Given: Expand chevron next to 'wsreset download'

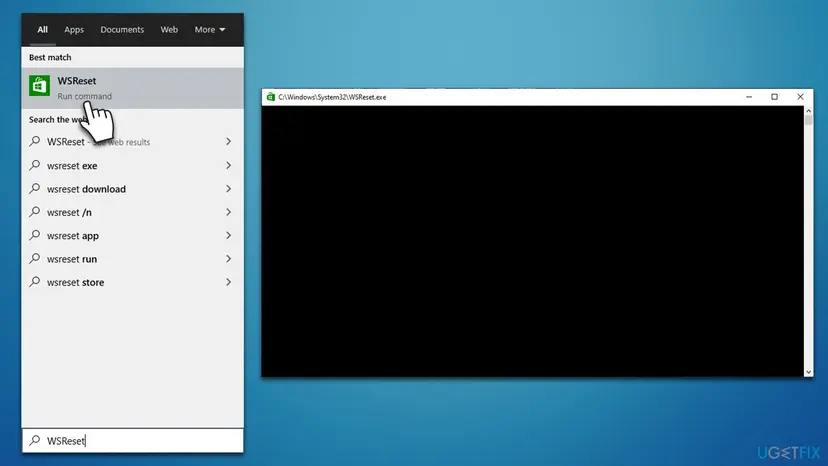Looking at the screenshot, I should tap(228, 189).
